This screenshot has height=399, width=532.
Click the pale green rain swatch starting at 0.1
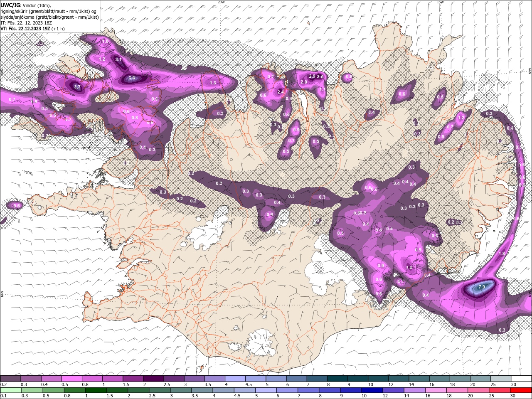click(10, 390)
